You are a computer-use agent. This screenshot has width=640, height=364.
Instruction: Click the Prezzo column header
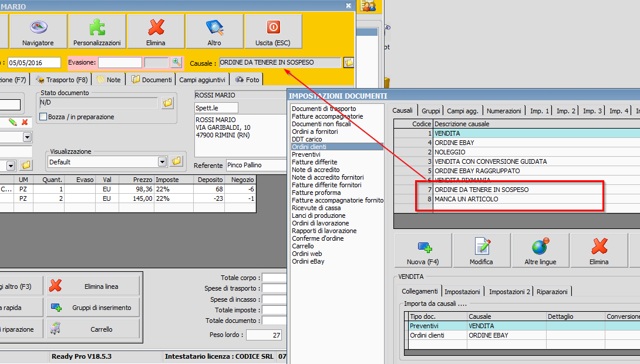tap(136, 180)
